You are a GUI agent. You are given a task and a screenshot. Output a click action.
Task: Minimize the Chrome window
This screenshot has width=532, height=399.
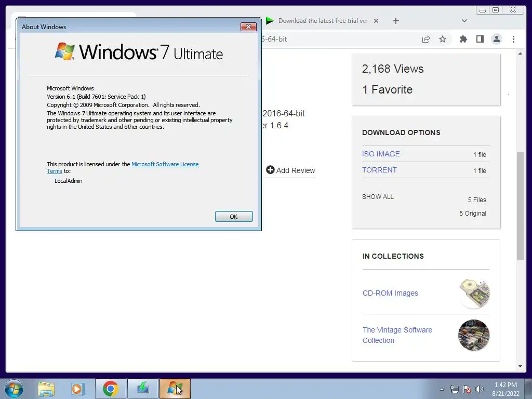483,10
